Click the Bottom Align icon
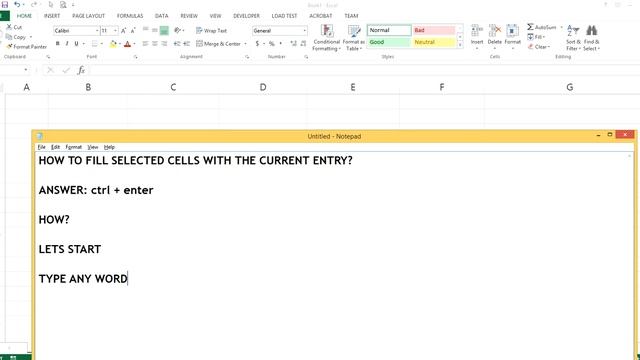Screen dimensions: 640x360 tap(164, 30)
